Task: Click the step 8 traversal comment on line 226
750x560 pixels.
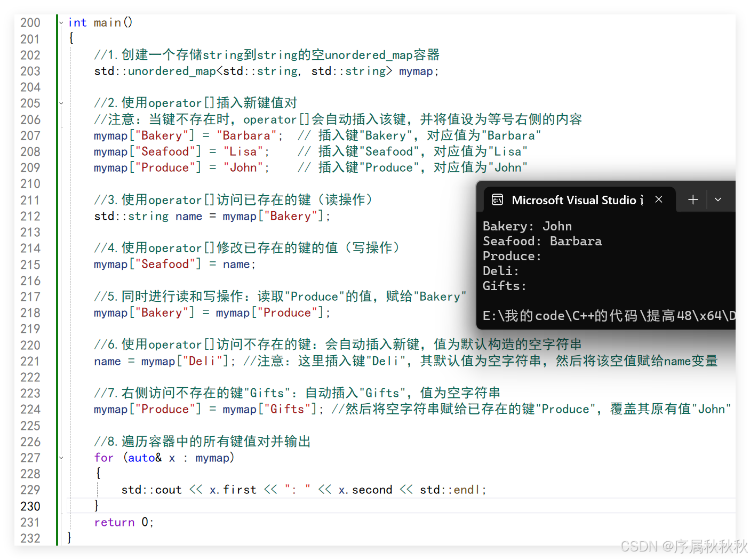Action: pyautogui.click(x=202, y=442)
